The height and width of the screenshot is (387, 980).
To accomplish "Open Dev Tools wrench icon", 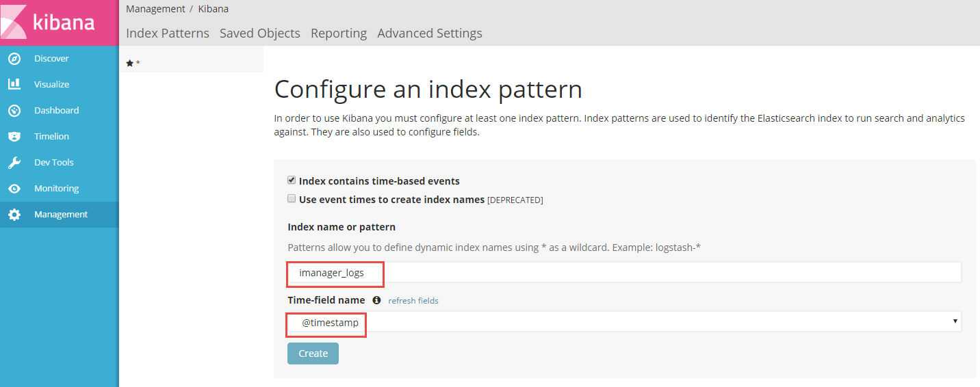I will tap(14, 163).
